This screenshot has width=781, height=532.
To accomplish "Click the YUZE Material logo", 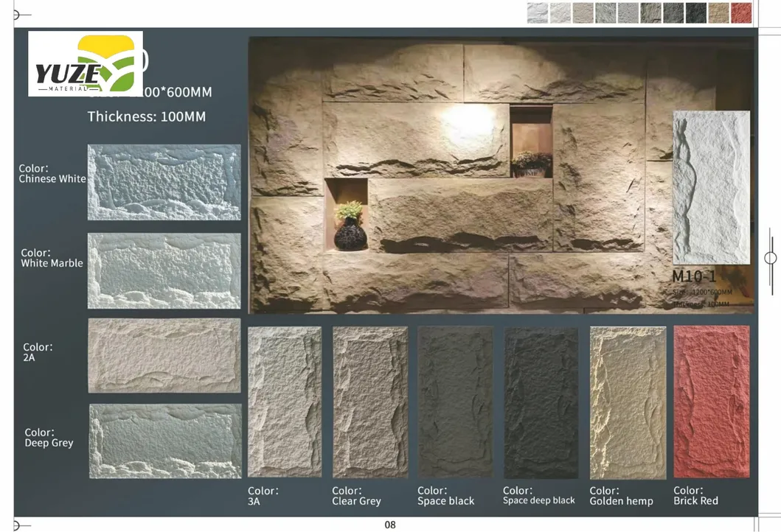I will [86, 64].
